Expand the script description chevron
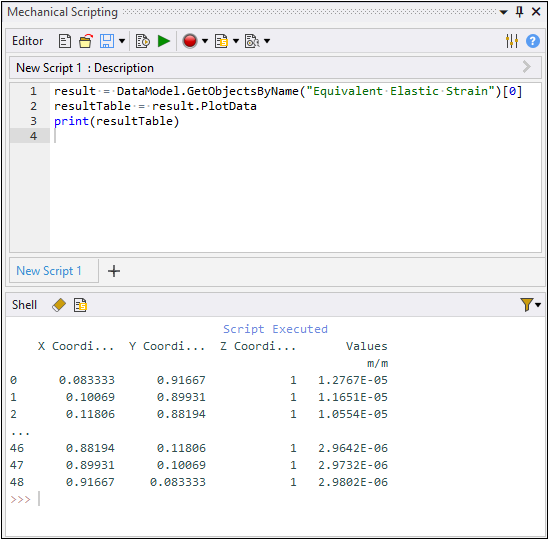Image resolution: width=549 pixels, height=540 pixels. coord(527,67)
